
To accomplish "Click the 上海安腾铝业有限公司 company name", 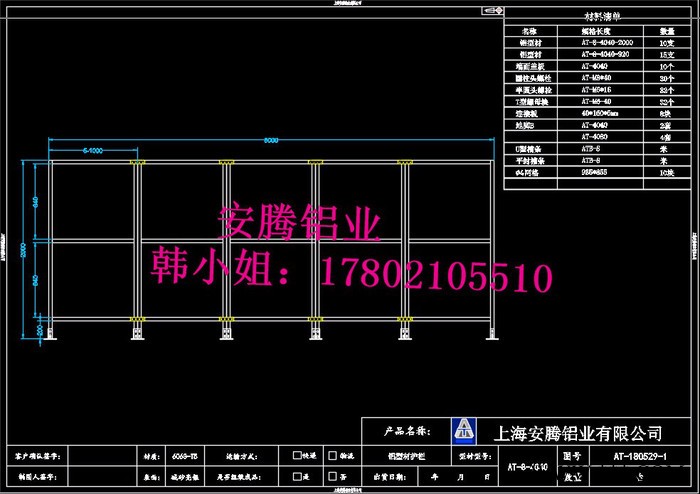I will click(579, 432).
